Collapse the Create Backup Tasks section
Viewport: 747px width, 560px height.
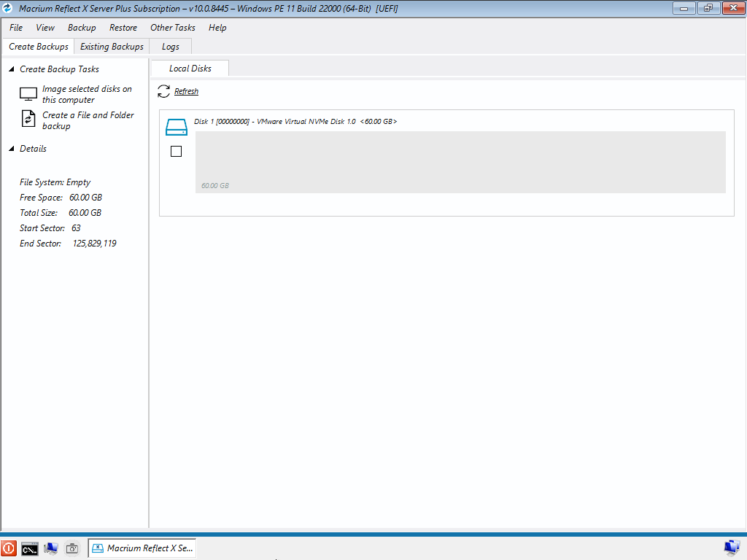tap(12, 69)
